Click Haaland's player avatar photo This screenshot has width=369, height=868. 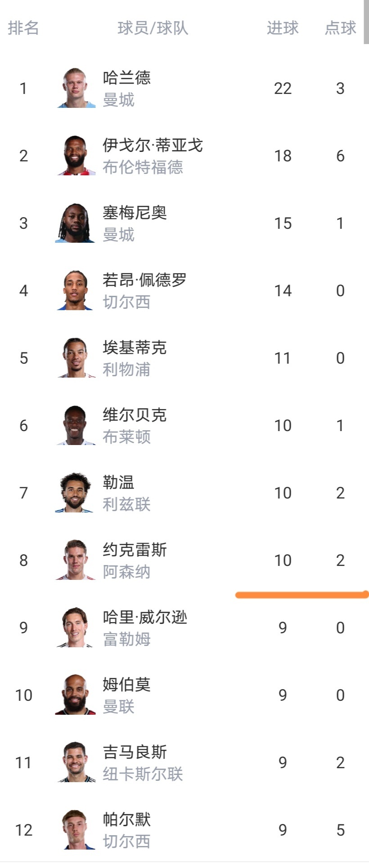coord(76,88)
